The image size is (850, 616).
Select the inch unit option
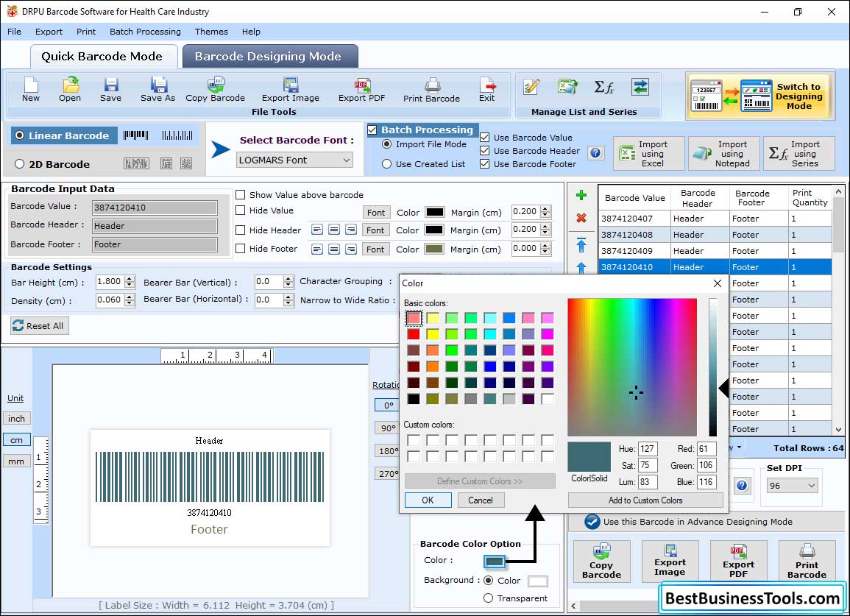(x=16, y=419)
